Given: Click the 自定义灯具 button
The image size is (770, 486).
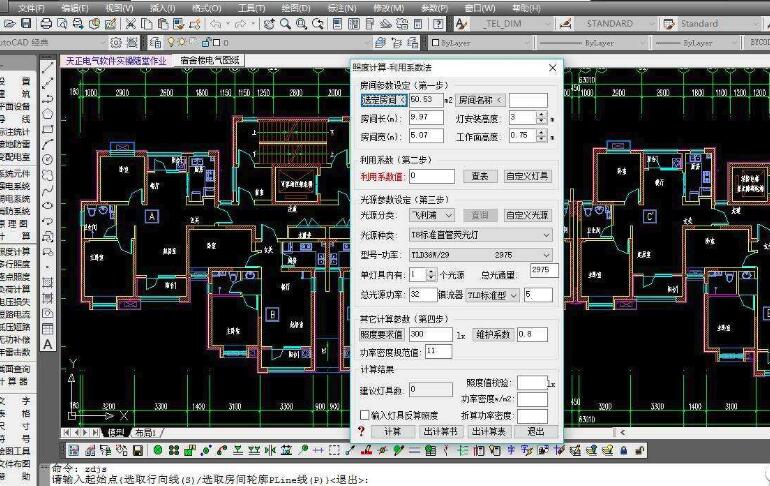Looking at the screenshot, I should tap(526, 176).
